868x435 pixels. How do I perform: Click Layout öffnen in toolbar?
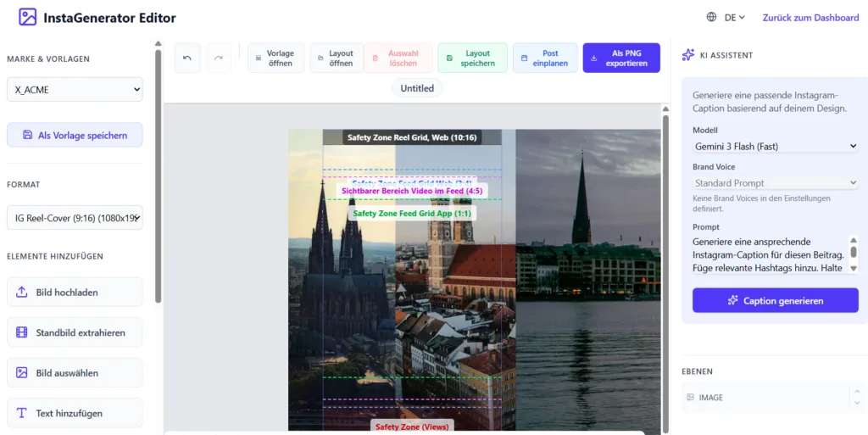click(337, 58)
